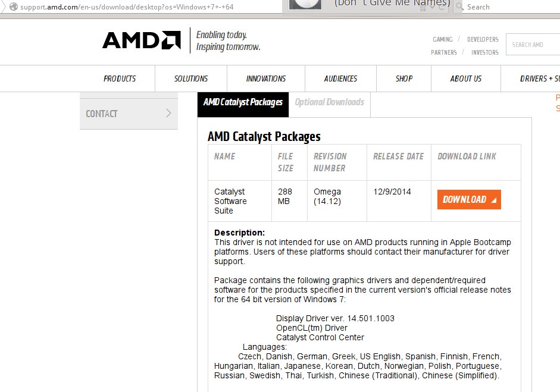Switch to the Optional Downloads tab
Screen dimensions: 560x392
pyautogui.click(x=329, y=102)
